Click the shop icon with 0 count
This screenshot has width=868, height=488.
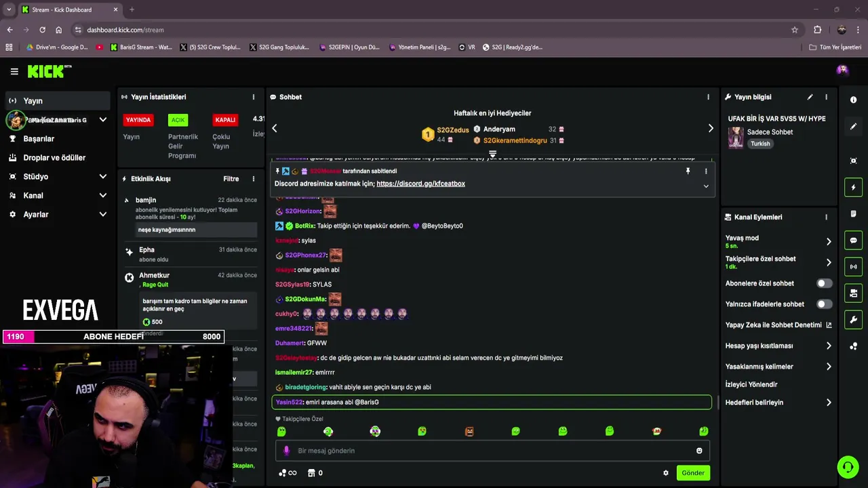pyautogui.click(x=315, y=473)
